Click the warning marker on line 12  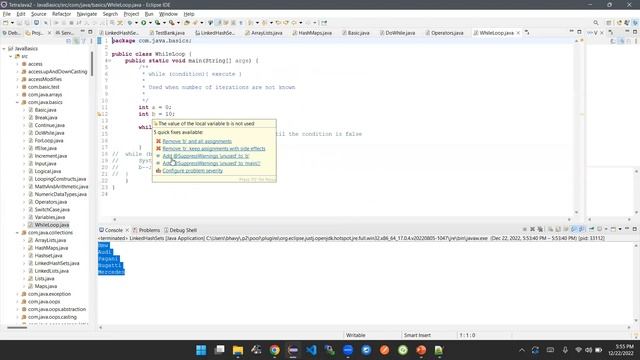coord(99,114)
